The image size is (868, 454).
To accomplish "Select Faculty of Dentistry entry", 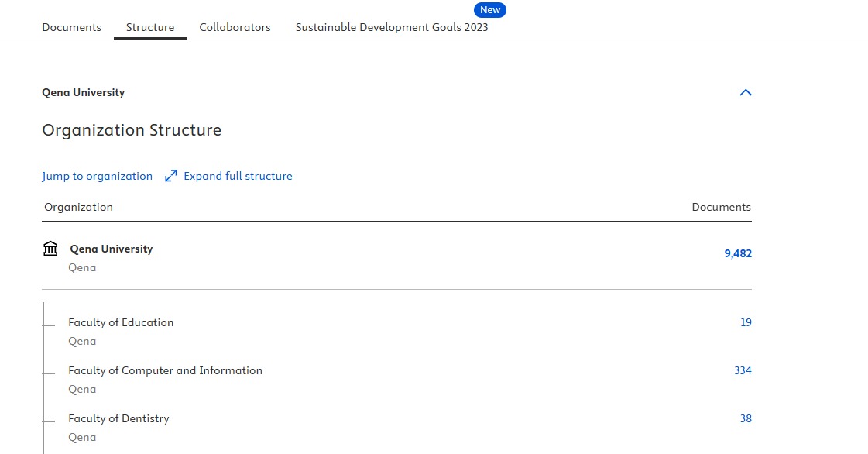I will pos(118,418).
